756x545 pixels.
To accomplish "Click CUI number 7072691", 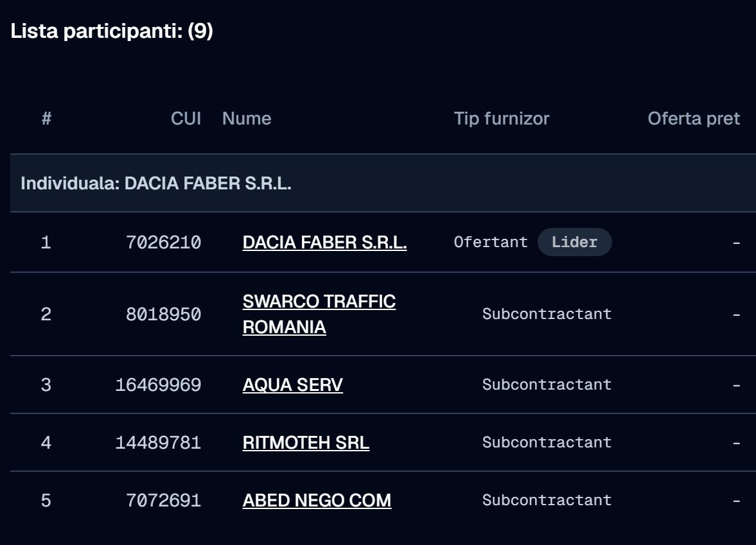I will [x=163, y=501].
